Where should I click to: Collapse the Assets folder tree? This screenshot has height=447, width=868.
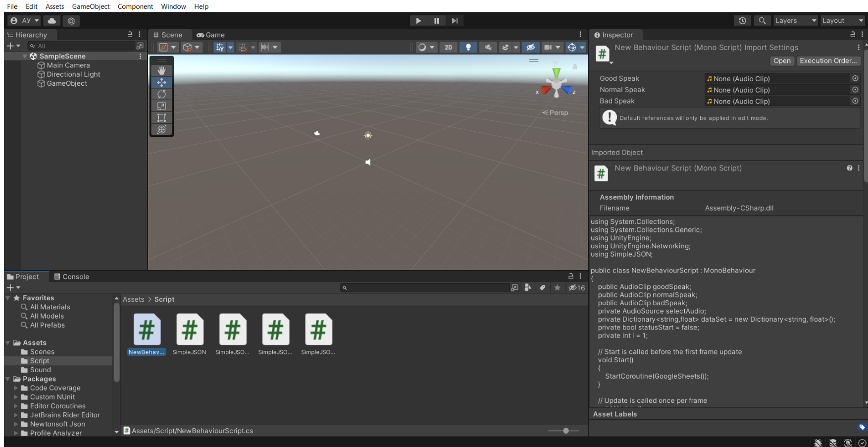8,343
